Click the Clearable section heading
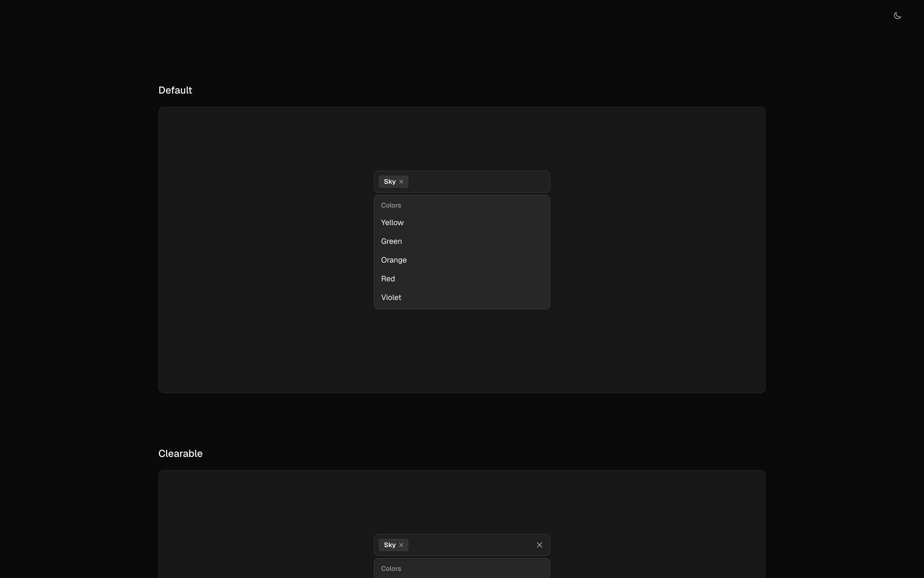 (180, 454)
